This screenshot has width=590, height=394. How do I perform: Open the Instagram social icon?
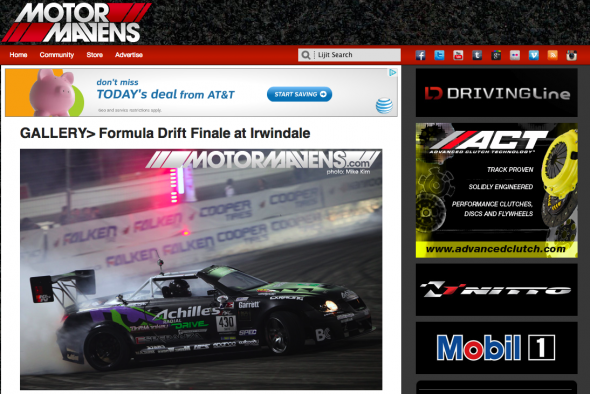(572, 55)
